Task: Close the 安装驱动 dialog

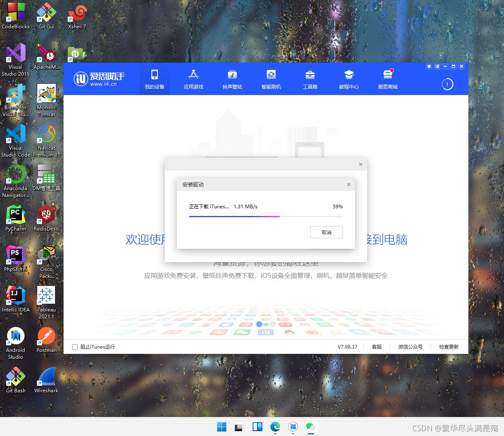Action: [349, 184]
